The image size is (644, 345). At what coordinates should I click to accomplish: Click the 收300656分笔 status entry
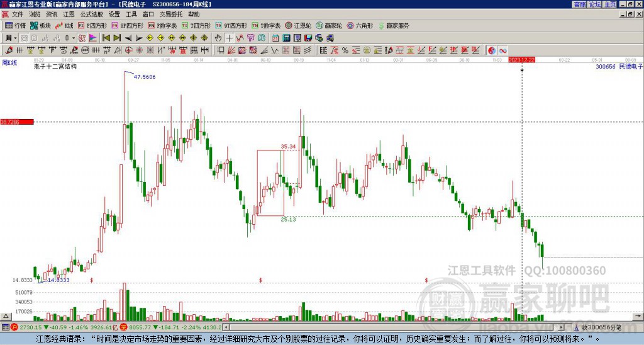[601, 327]
